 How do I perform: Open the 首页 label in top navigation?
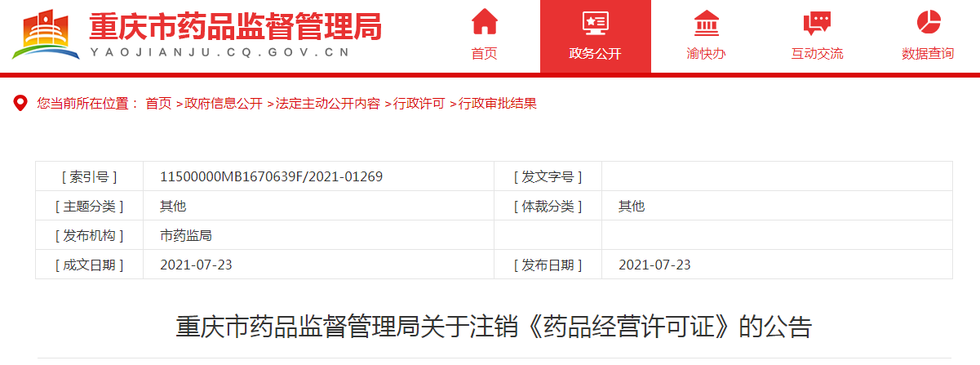(484, 54)
